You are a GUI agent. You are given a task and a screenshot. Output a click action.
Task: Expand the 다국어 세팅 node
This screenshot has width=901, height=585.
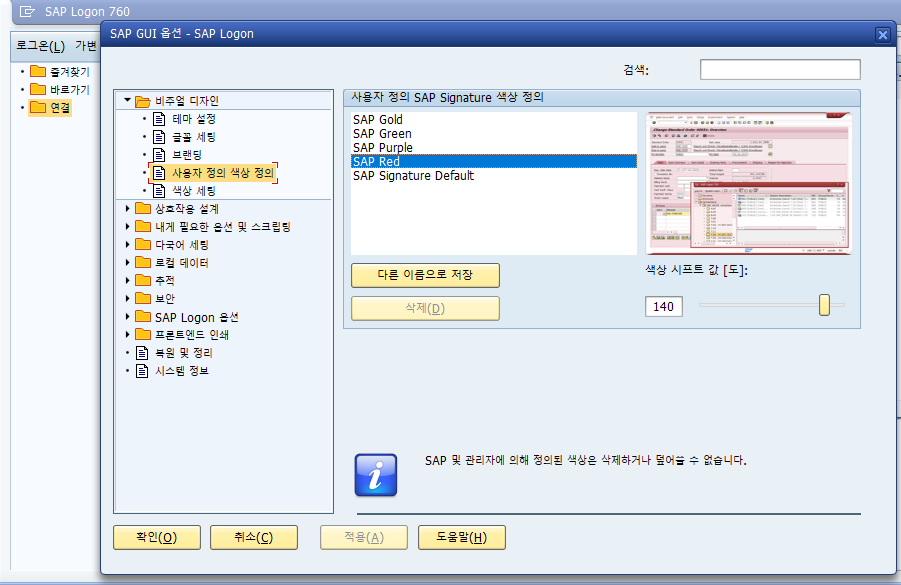128,244
